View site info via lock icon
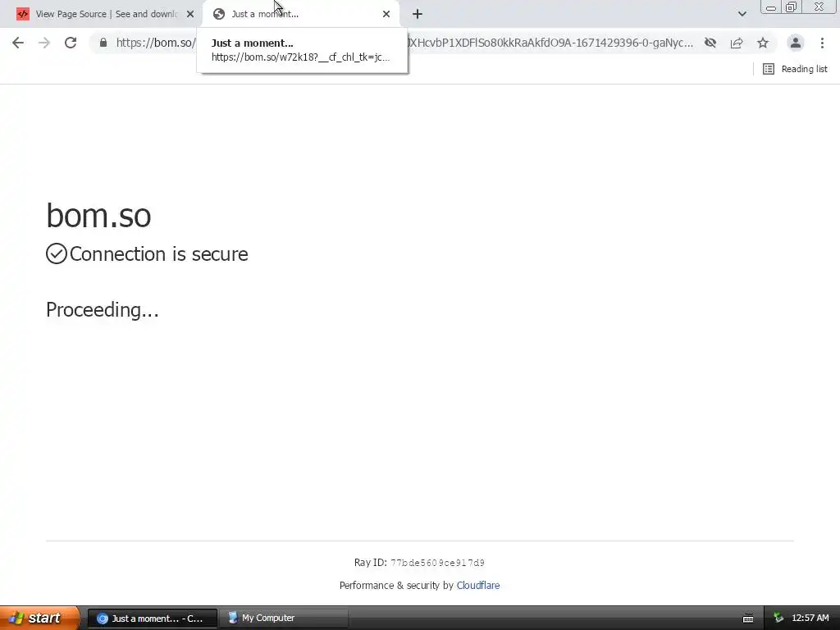The width and height of the screenshot is (840, 630). 103,43
